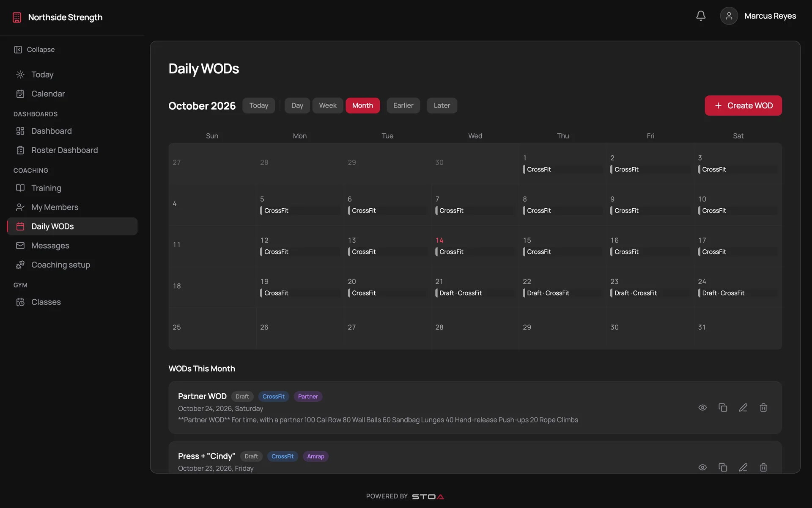Screen dimensions: 812x508
Task: Open Draft CrossFit WOD on October 21
Action: click(475, 293)
